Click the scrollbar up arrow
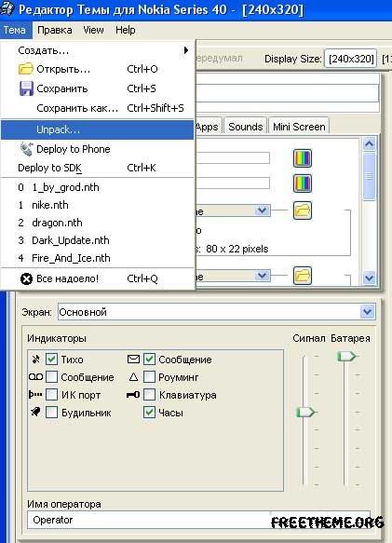Image resolution: width=392 pixels, height=543 pixels. tap(369, 143)
